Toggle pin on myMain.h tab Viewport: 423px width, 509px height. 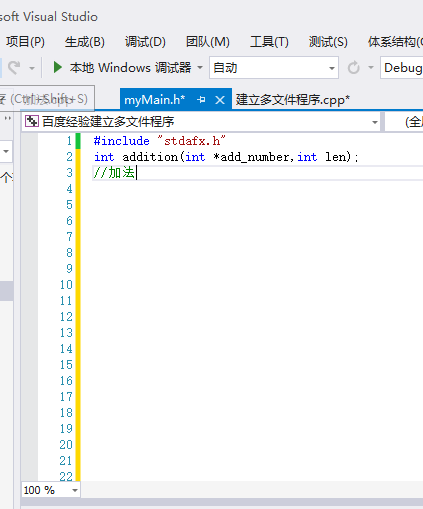point(201,100)
